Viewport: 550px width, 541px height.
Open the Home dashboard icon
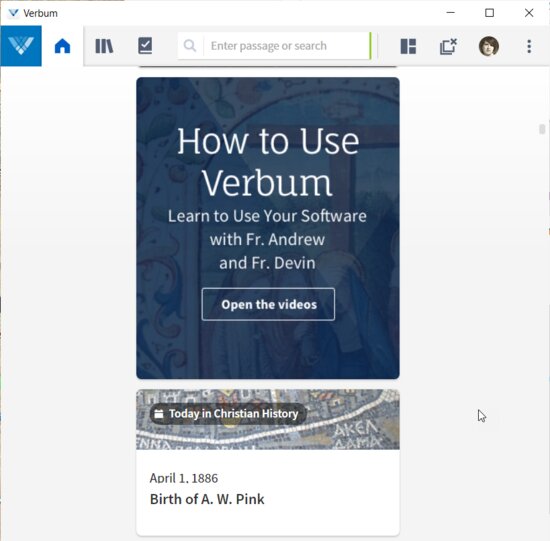tap(62, 46)
